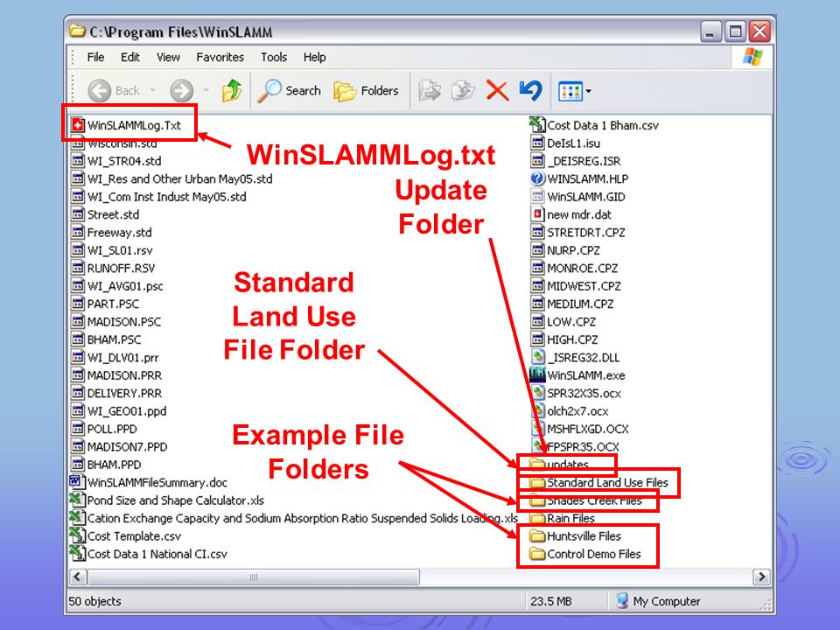Screen dimensions: 840x630
Task: Select RUNOFF.RSV file icon
Action: 78,268
